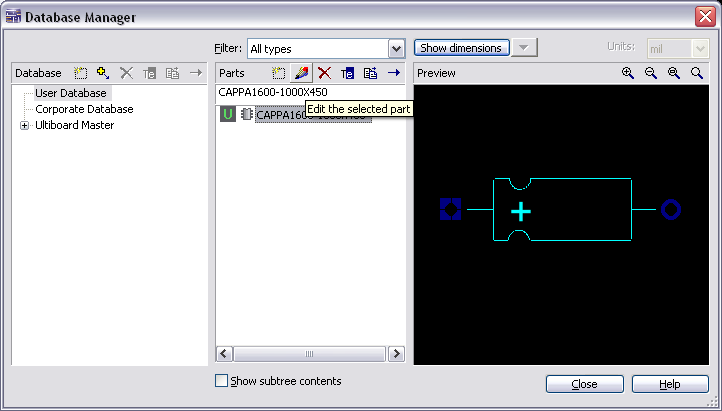Screen dimensions: 722x411
Task: Click the blue arrow icon in Parts toolbar
Action: [x=393, y=73]
